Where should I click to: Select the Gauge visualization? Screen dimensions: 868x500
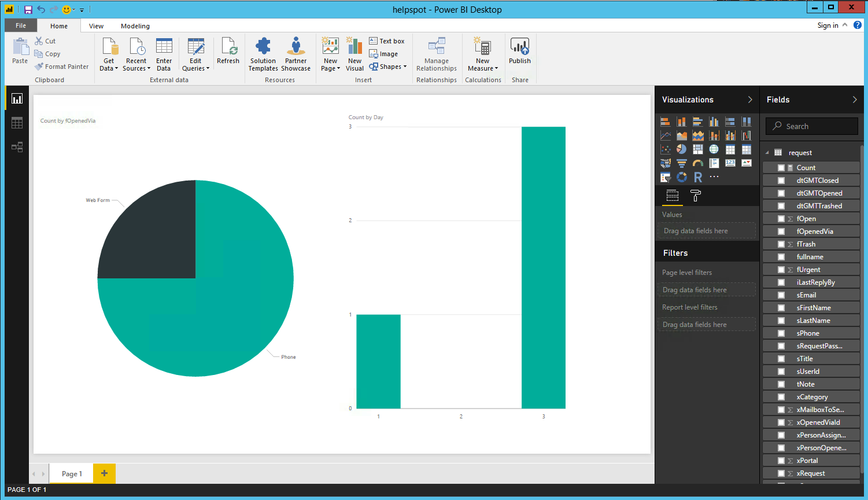point(698,163)
